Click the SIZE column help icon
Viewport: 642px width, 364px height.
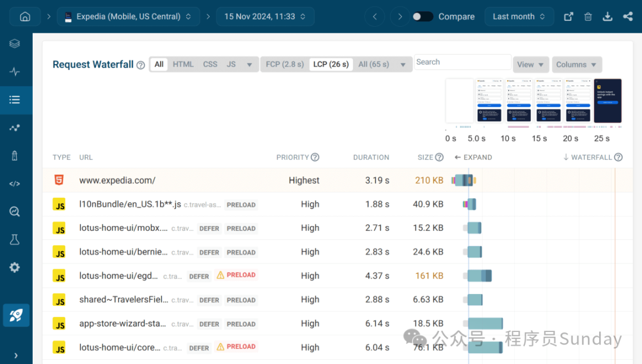coord(439,157)
